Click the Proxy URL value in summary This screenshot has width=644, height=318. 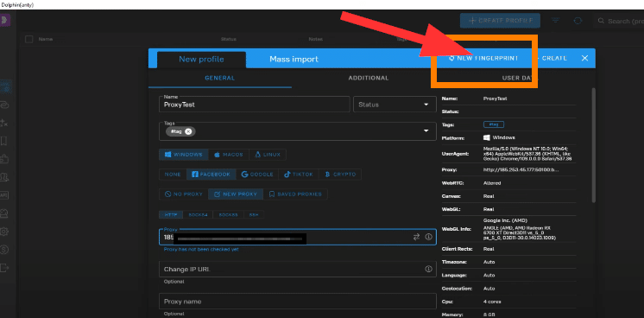(521, 169)
